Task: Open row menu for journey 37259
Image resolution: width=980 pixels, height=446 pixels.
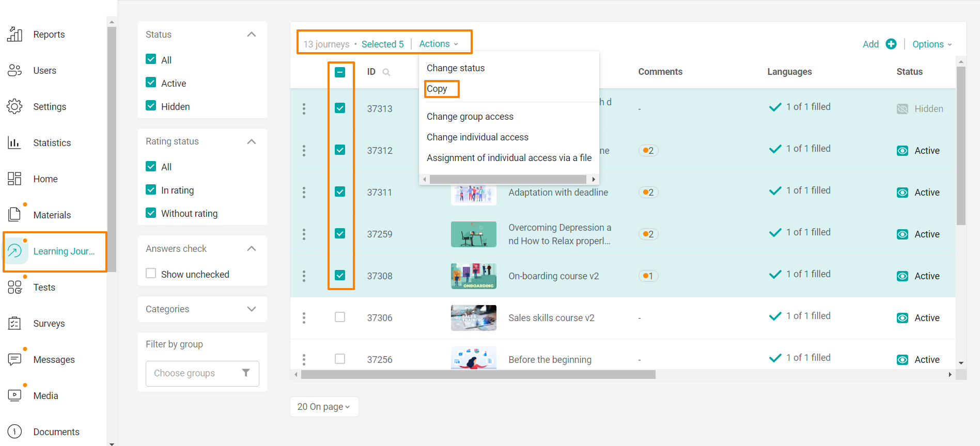Action: (x=304, y=234)
